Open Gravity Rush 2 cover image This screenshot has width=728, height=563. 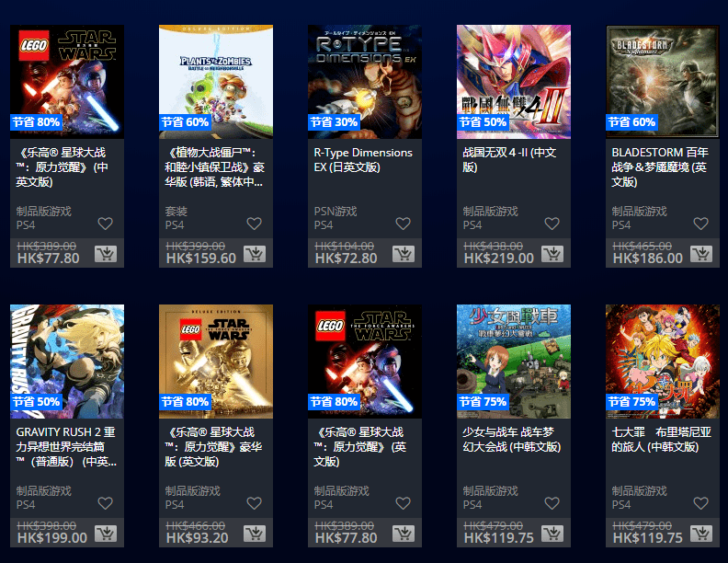tap(67, 362)
